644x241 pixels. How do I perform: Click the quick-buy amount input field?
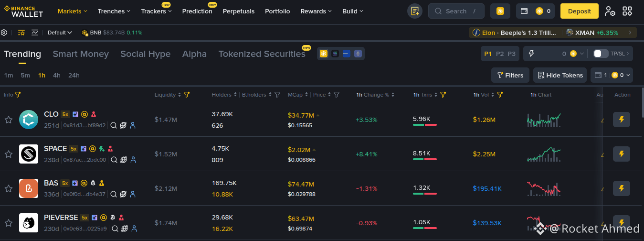click(x=551, y=54)
